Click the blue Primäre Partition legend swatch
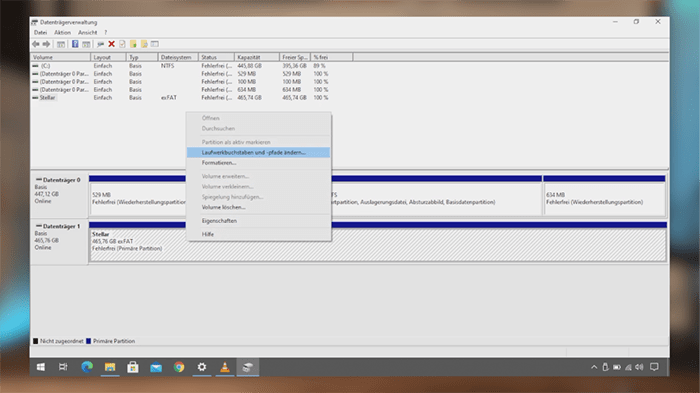 tap(88, 341)
